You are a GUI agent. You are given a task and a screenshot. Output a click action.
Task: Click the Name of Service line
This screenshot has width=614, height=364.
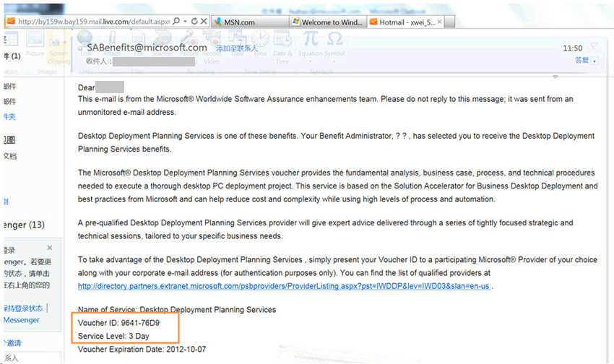coord(176,310)
